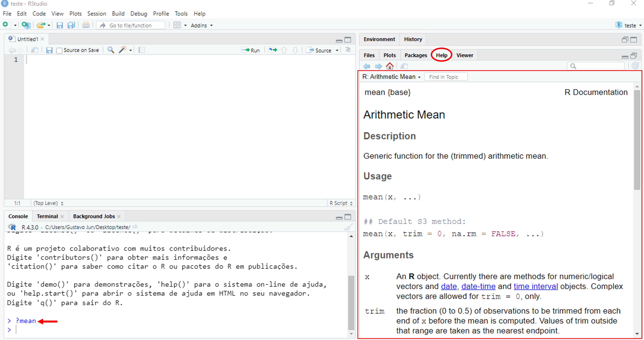The height and width of the screenshot is (340, 644).
Task: Click the Find in Topic field
Action: (x=446, y=77)
